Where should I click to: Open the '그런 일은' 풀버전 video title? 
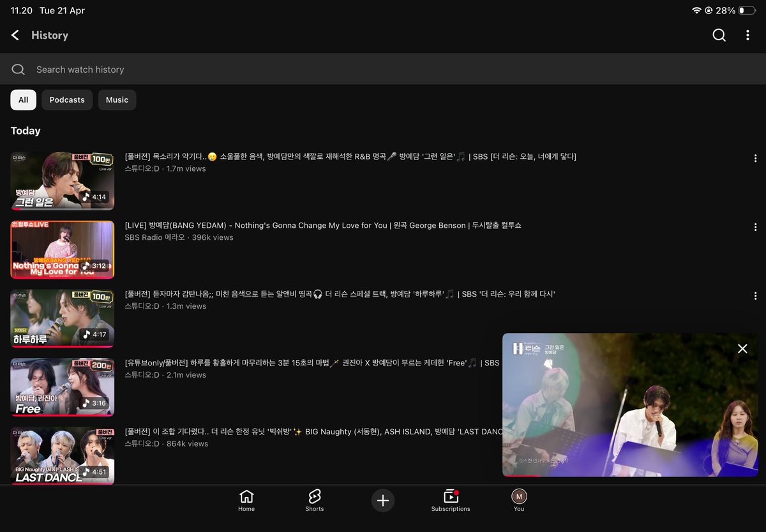(350, 156)
